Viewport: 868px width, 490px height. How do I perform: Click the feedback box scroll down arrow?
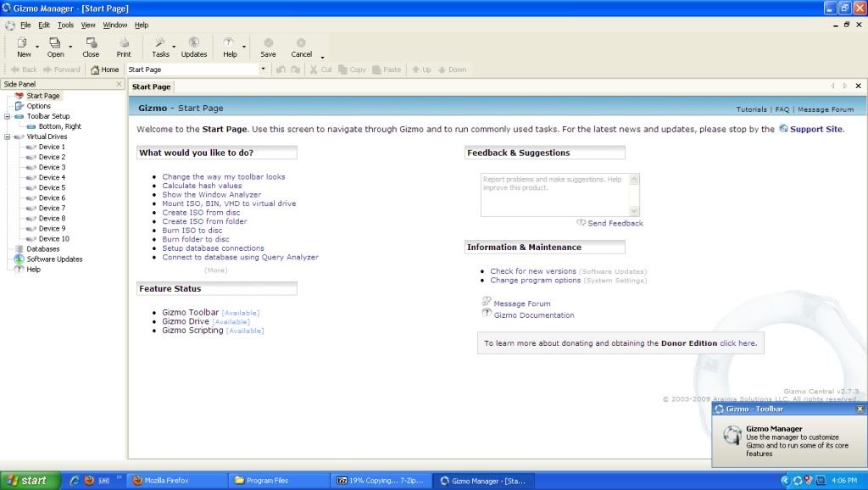click(634, 211)
